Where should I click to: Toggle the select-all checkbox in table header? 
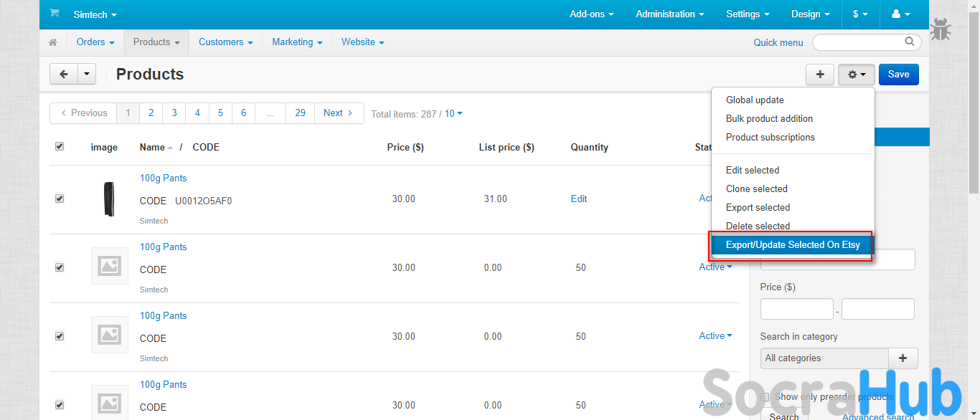pos(60,146)
